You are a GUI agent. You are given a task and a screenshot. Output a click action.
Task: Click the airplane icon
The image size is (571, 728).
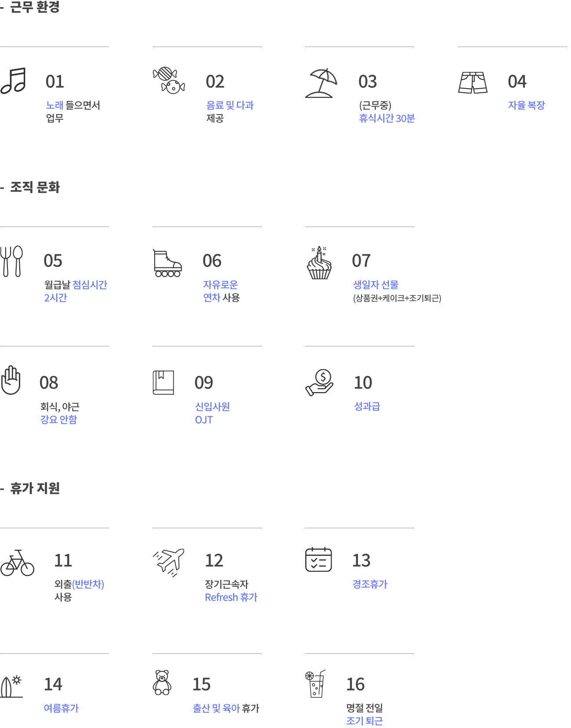[169, 562]
